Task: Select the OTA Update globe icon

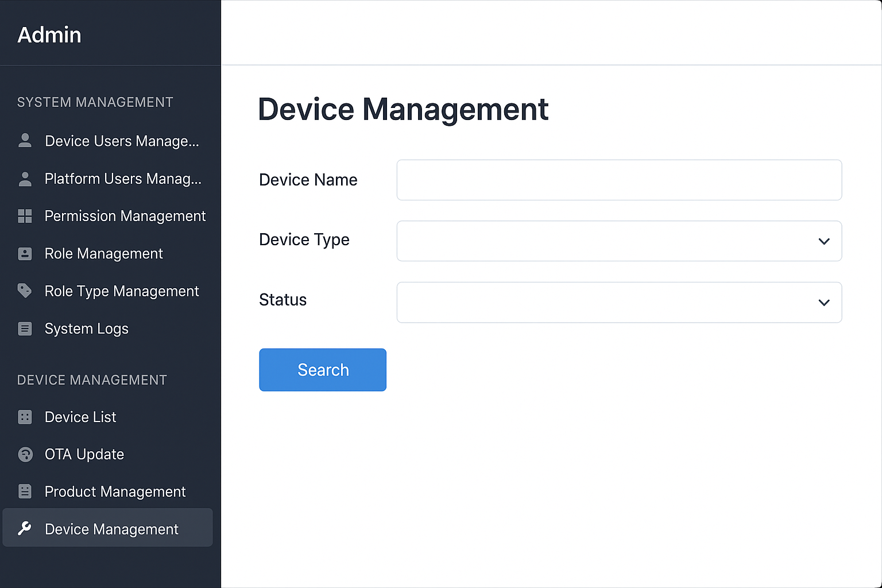Action: pyautogui.click(x=25, y=454)
